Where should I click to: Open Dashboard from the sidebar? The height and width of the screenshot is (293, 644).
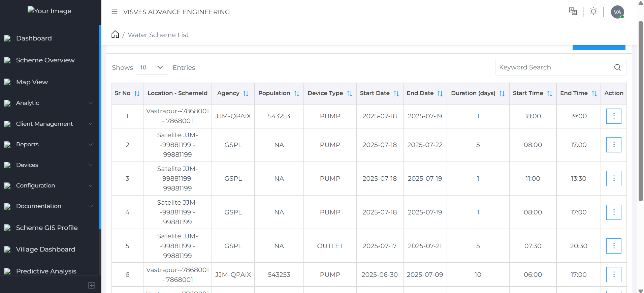point(34,38)
